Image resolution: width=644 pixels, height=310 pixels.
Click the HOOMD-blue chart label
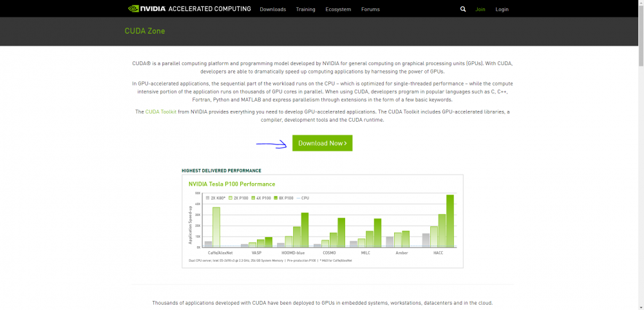pyautogui.click(x=293, y=253)
